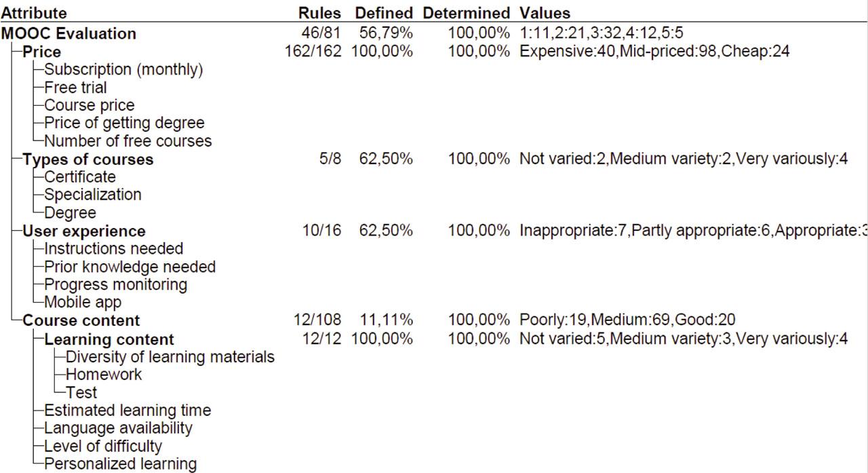
Task: Select the Course content node
Action: pyautogui.click(x=81, y=320)
